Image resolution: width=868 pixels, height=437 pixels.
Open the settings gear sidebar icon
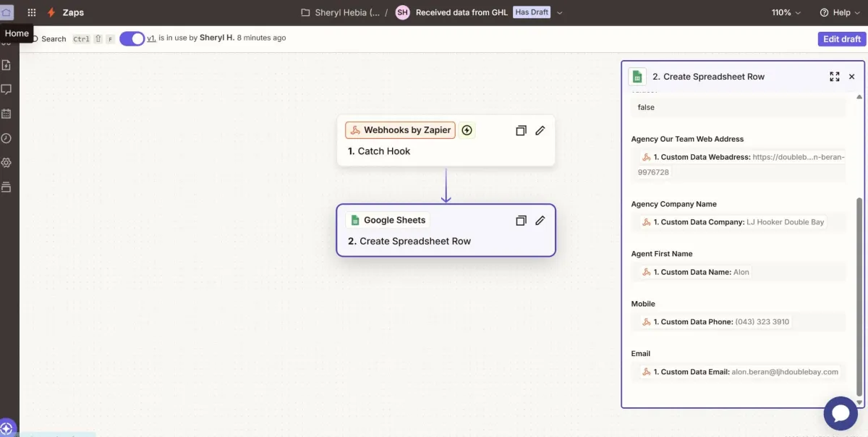tap(7, 163)
